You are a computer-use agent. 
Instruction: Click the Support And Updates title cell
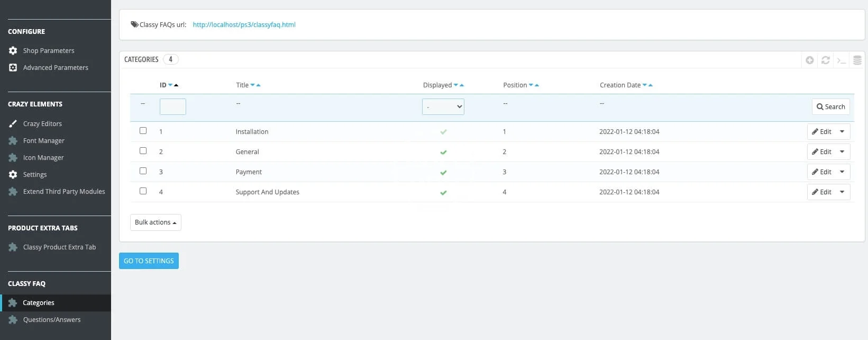pos(267,192)
